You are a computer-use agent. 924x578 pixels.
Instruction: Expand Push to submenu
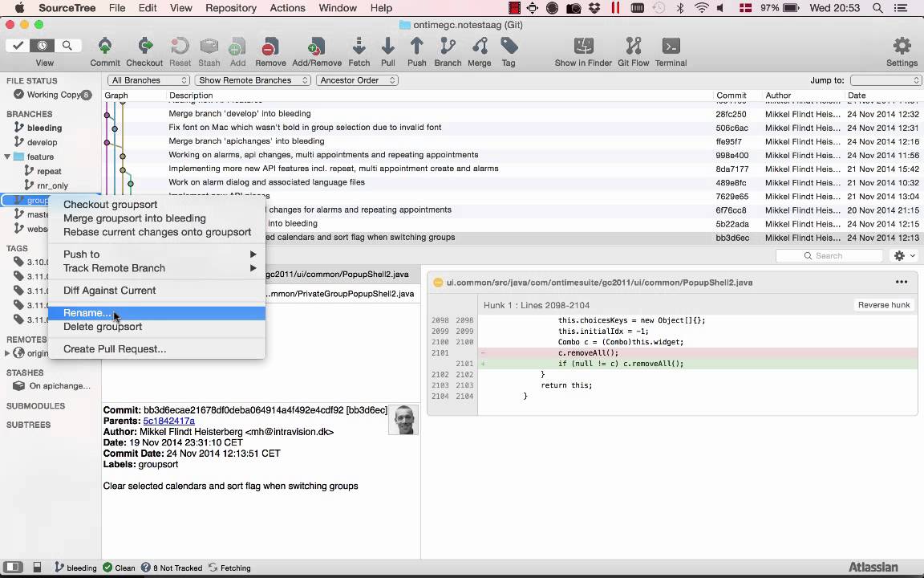point(156,254)
